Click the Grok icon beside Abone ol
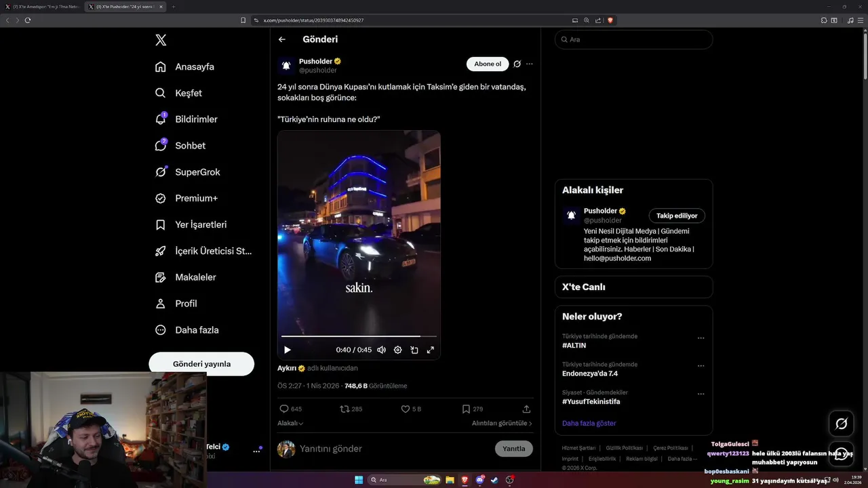 [x=517, y=64]
